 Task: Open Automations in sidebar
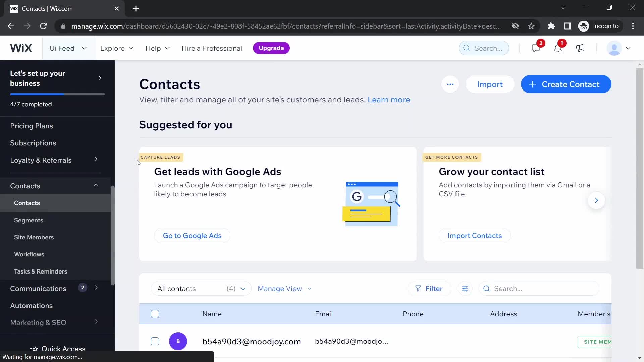(x=31, y=306)
